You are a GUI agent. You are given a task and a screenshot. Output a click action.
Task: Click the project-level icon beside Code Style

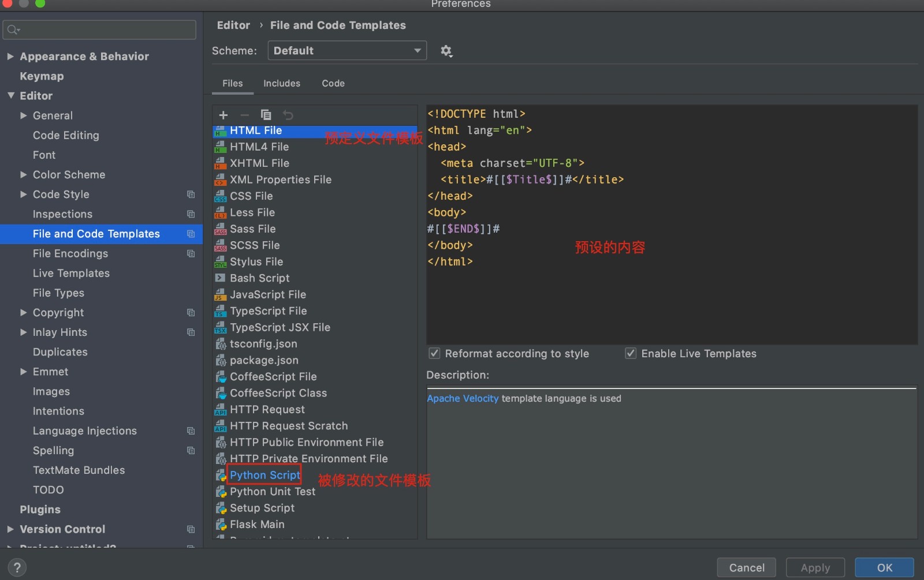pos(191,194)
